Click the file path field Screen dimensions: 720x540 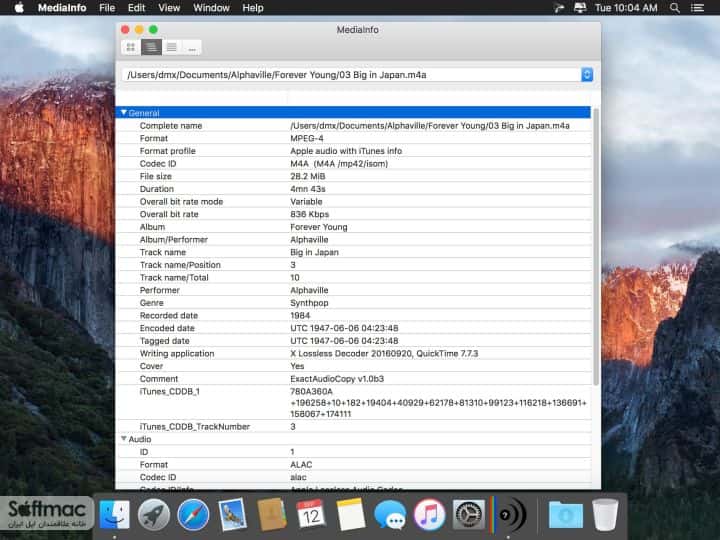point(351,75)
